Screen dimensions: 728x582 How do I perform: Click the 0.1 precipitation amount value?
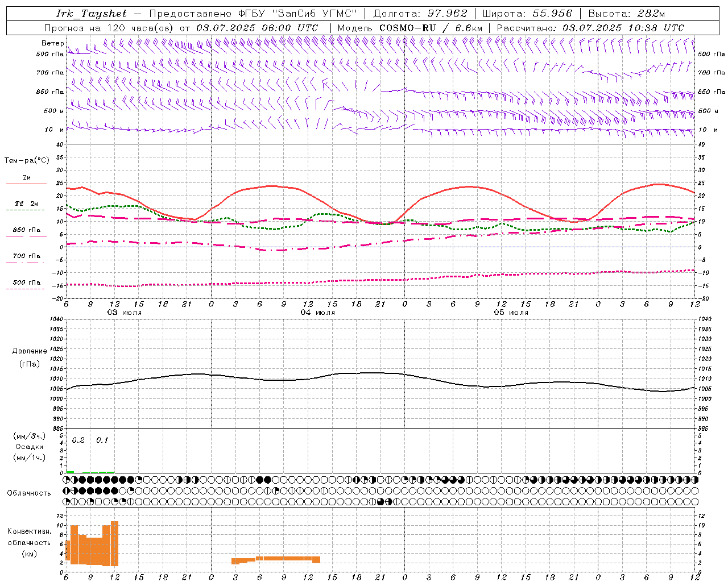(x=102, y=440)
